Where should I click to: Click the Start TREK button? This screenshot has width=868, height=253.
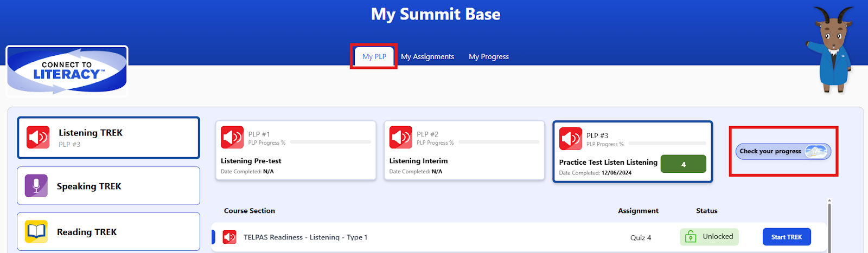pos(787,237)
